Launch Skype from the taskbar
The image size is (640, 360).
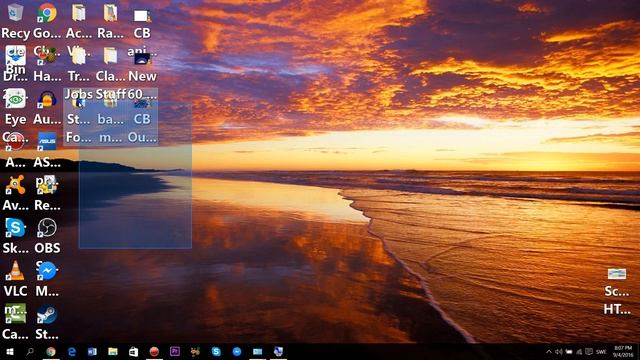(216, 351)
